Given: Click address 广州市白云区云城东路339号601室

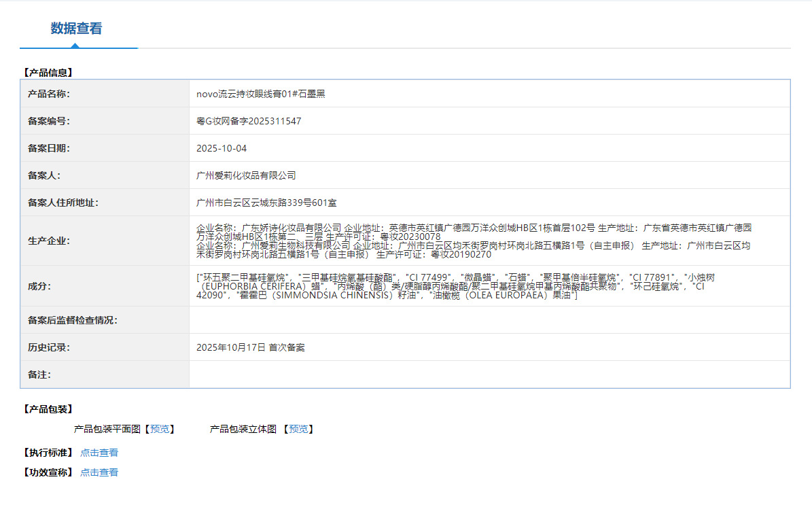Looking at the screenshot, I should pos(266,203).
